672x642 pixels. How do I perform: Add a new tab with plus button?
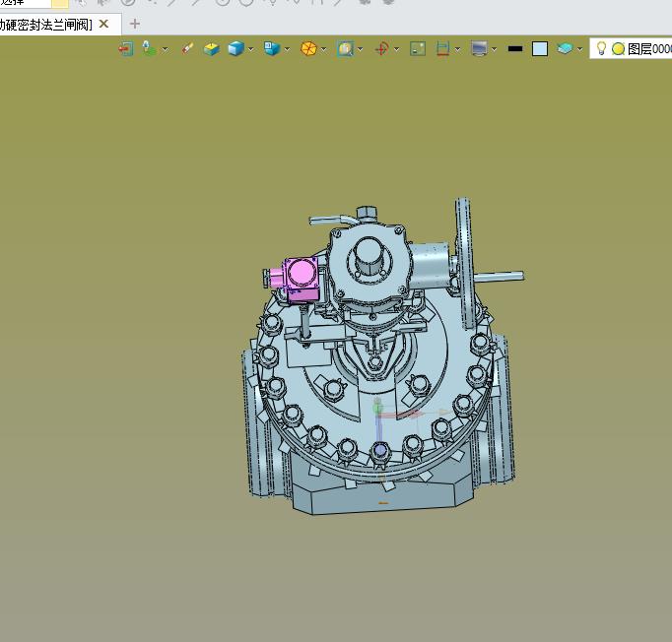click(x=135, y=24)
